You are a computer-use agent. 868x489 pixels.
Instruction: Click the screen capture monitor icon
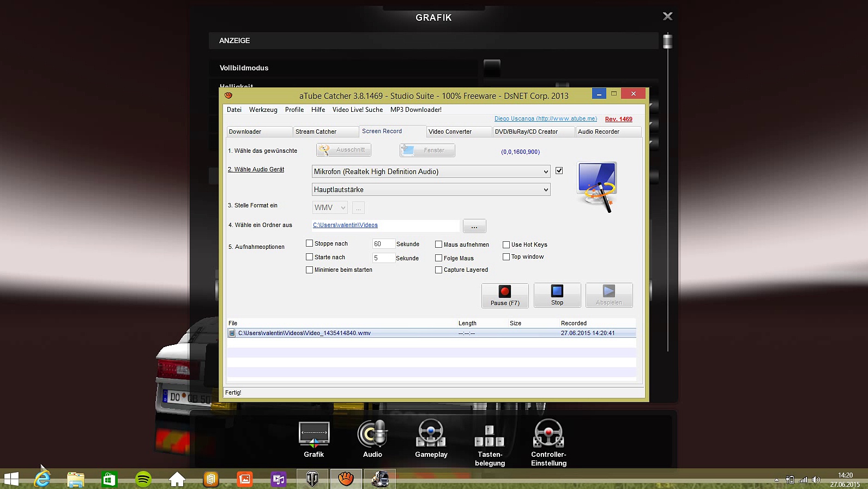click(597, 187)
